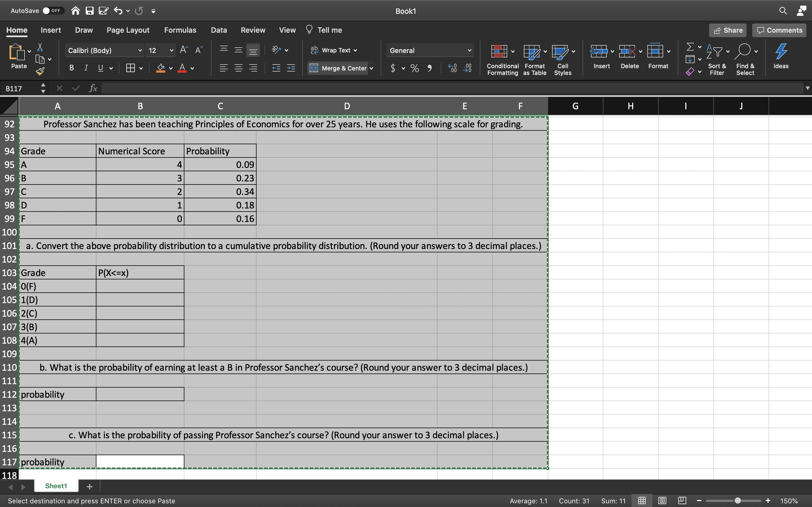Screen dimensions: 812x507
Task: Click the Increase Indent icon
Action: [291, 68]
